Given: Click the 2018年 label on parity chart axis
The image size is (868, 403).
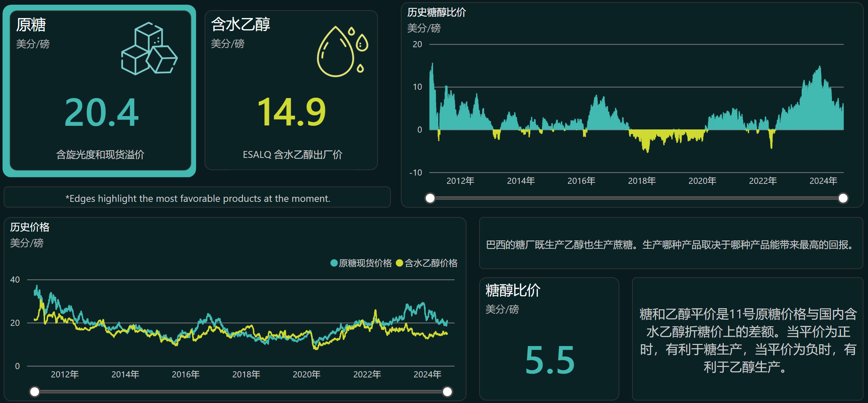Looking at the screenshot, I should (x=642, y=181).
